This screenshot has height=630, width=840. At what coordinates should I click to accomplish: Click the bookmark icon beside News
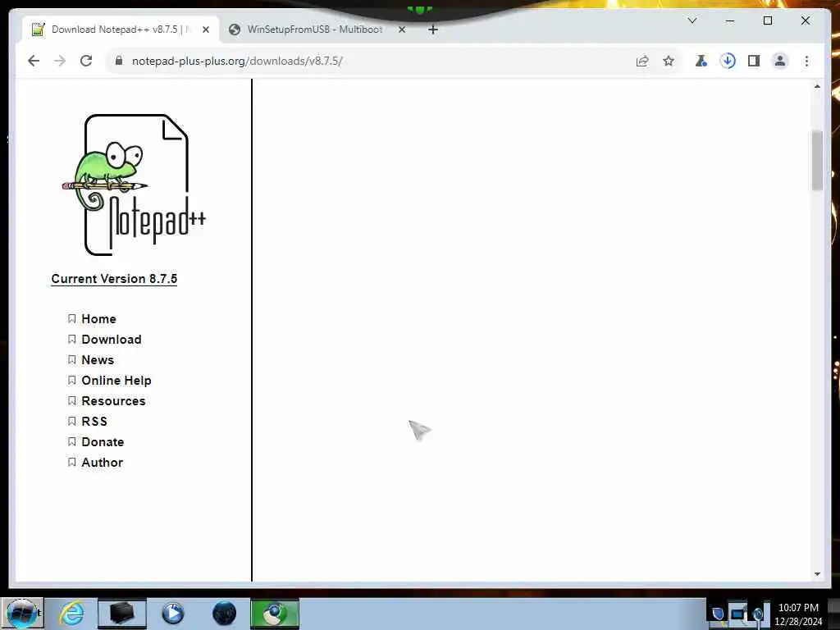72,360
